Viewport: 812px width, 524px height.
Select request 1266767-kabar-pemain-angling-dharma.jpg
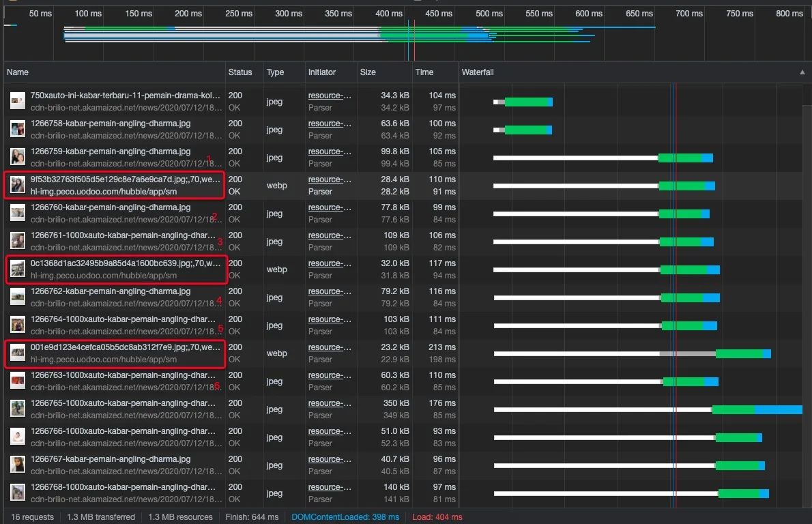[111, 458]
